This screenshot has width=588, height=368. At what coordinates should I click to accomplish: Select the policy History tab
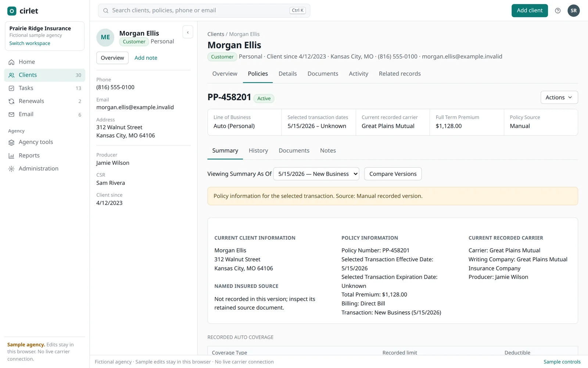coord(258,151)
